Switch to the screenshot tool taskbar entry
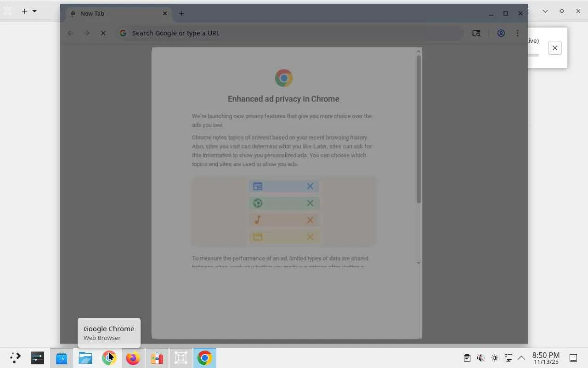588x368 pixels. (181, 358)
